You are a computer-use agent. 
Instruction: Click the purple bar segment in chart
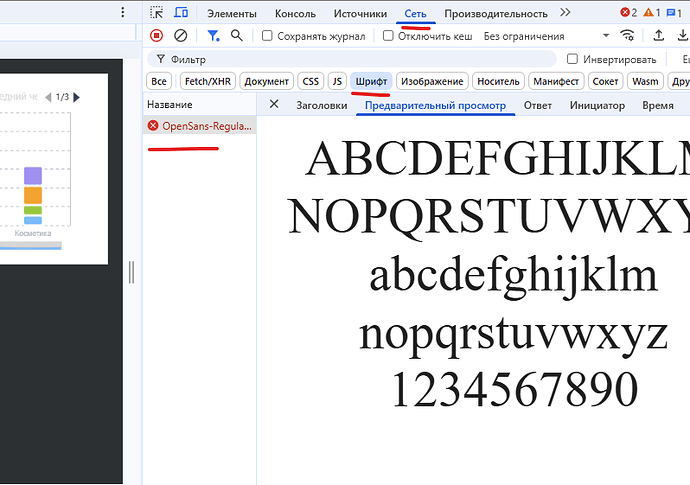[x=33, y=175]
